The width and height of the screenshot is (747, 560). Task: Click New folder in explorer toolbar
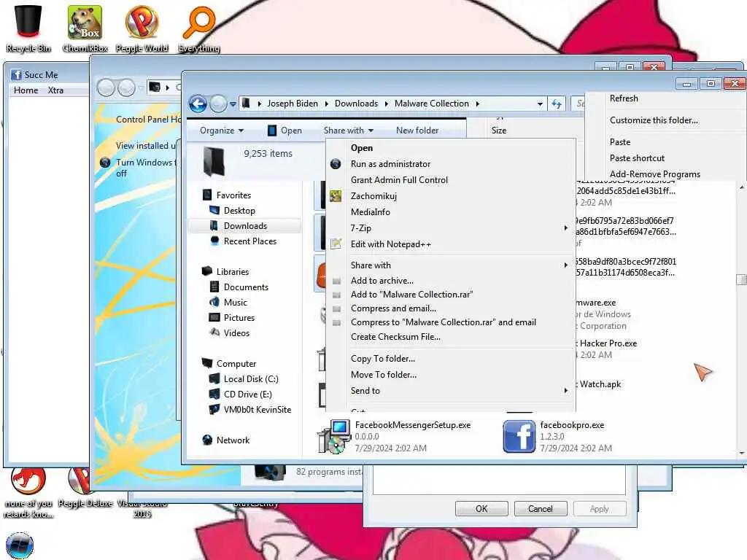[x=417, y=131]
